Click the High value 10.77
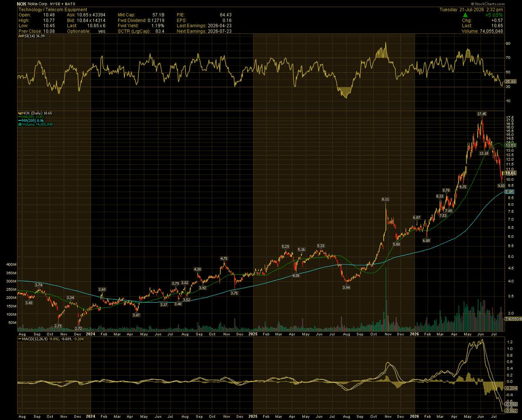Image resolution: width=522 pixels, height=420 pixels. tap(50, 20)
